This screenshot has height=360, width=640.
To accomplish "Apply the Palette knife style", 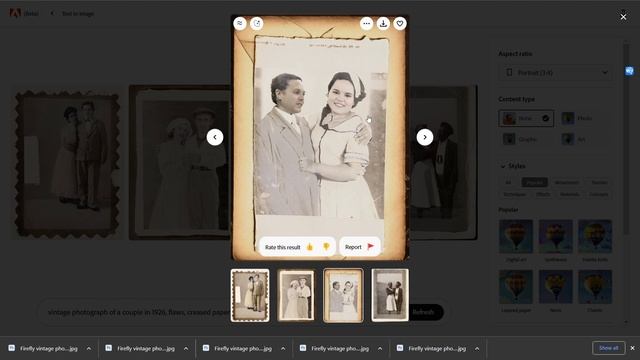I will [x=595, y=236].
